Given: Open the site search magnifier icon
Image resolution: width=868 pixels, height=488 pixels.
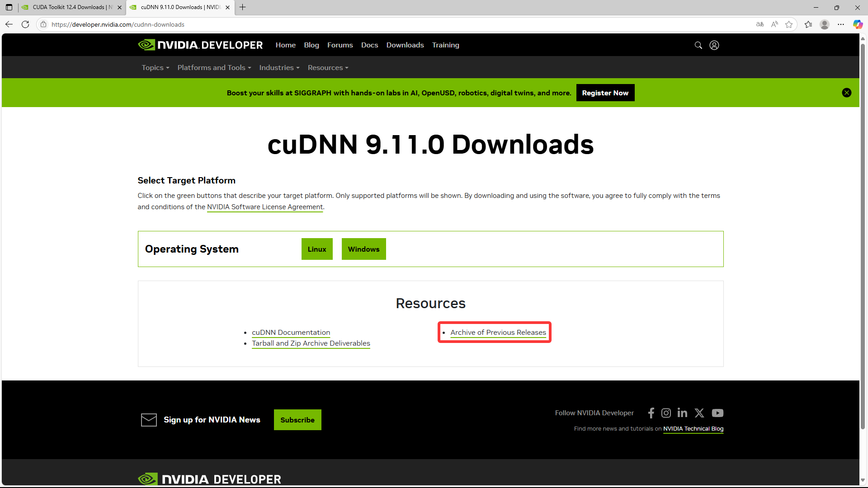Looking at the screenshot, I should 698,45.
